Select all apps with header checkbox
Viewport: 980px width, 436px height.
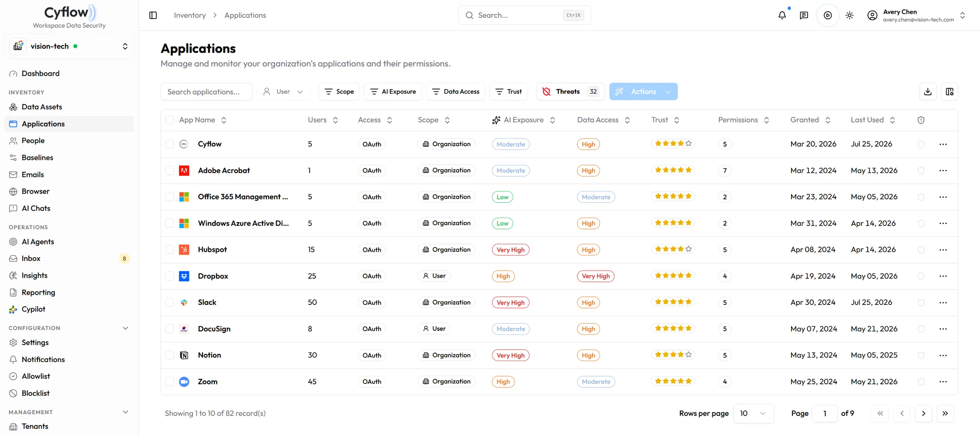tap(169, 120)
